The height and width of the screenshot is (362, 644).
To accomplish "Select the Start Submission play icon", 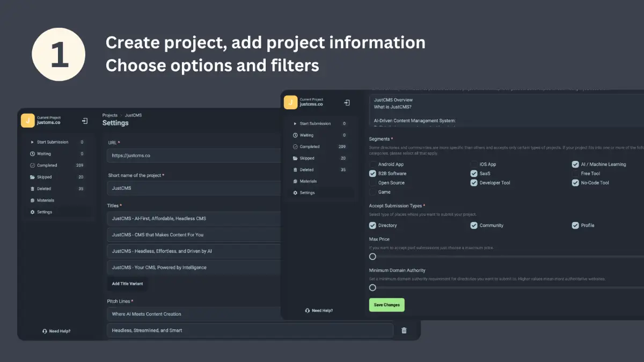I will click(x=32, y=142).
